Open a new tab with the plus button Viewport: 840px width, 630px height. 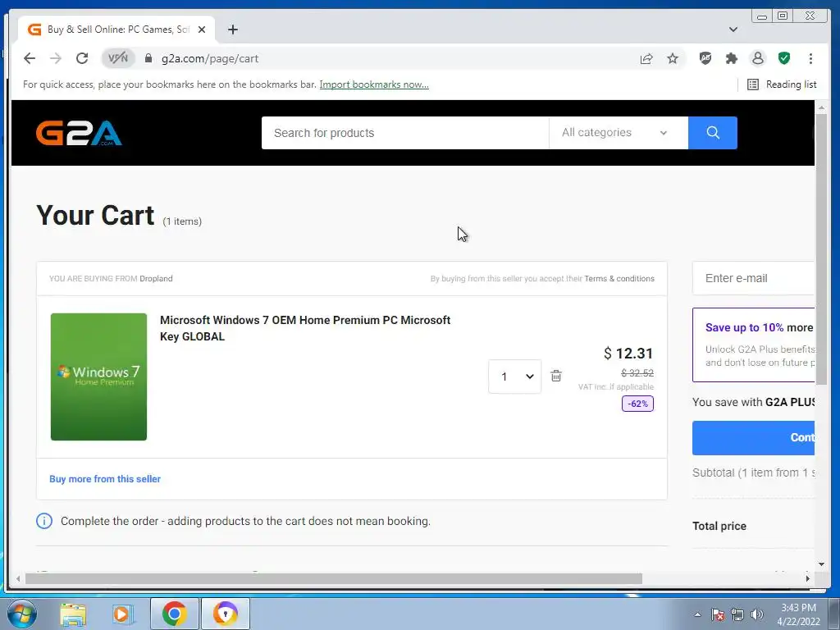tap(232, 30)
